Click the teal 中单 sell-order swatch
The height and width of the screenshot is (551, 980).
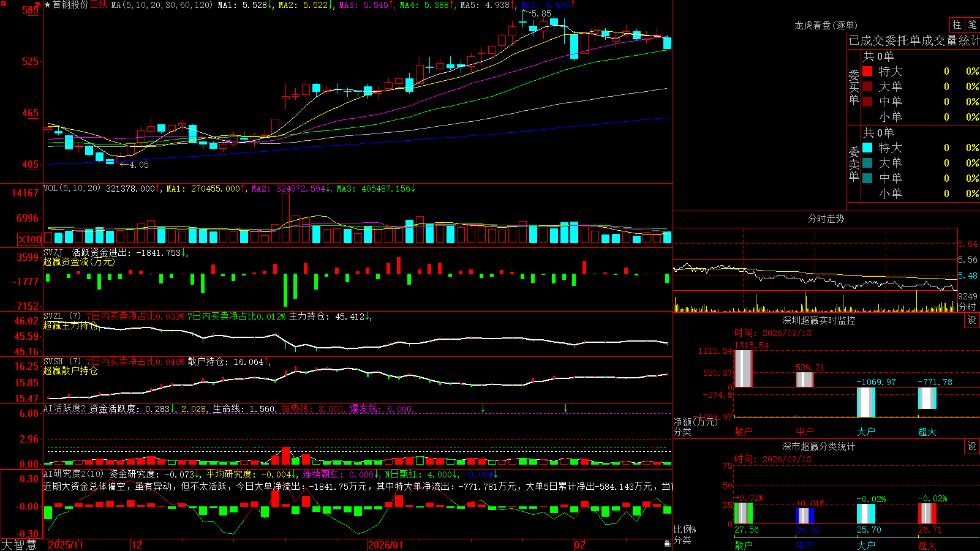pyautogui.click(x=867, y=178)
